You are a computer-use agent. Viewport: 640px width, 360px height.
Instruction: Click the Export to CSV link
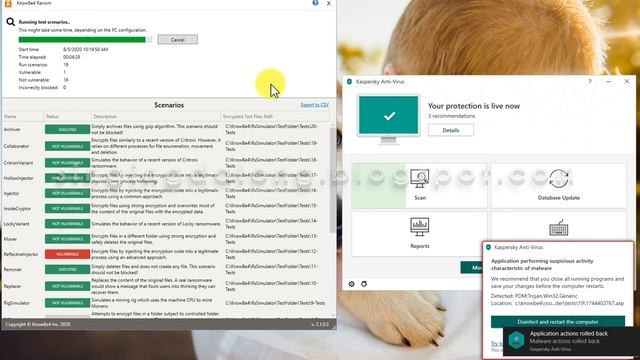click(315, 105)
